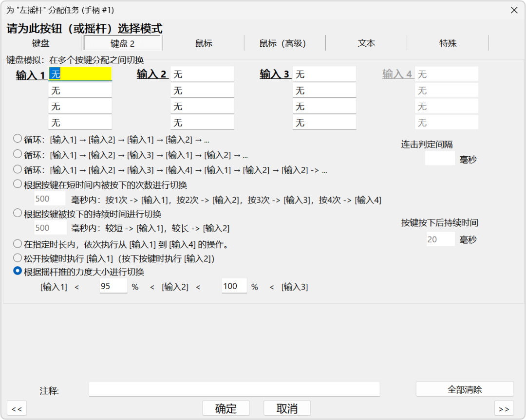The image size is (526, 420).
Task: Click the 按键按下后持续时间 field showing 20
Action: (441, 239)
